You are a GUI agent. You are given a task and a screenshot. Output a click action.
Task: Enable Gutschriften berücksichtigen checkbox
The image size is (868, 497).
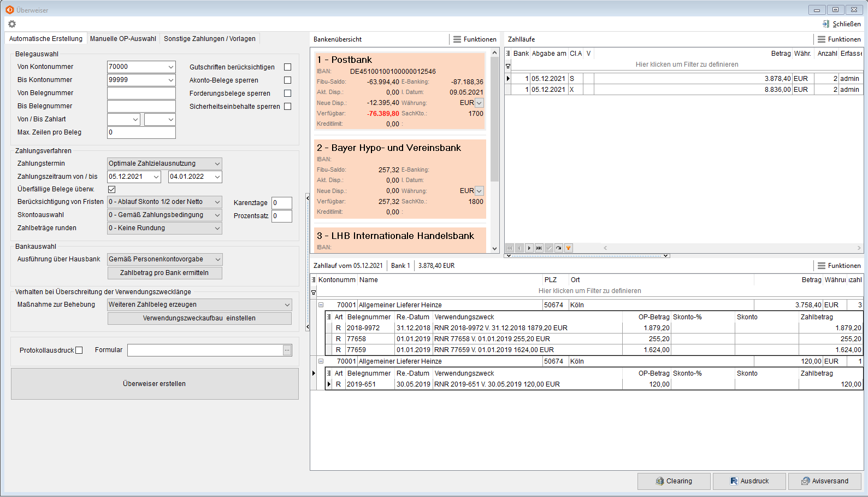tap(288, 67)
